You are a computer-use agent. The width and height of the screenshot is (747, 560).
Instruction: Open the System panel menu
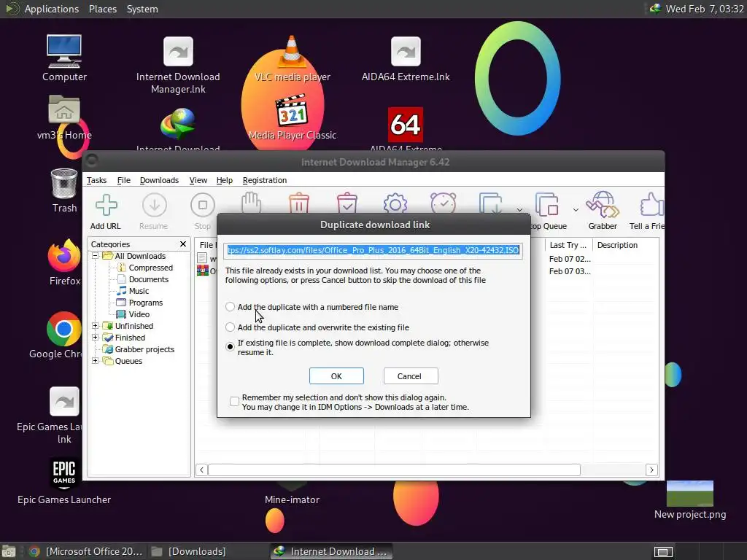pos(142,9)
